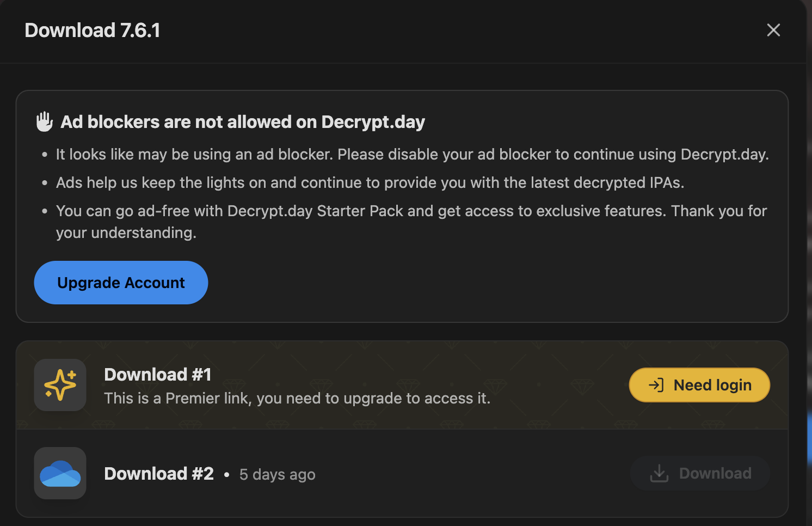The image size is (812, 526).
Task: Click the "your understanding" text line
Action: [x=126, y=233]
